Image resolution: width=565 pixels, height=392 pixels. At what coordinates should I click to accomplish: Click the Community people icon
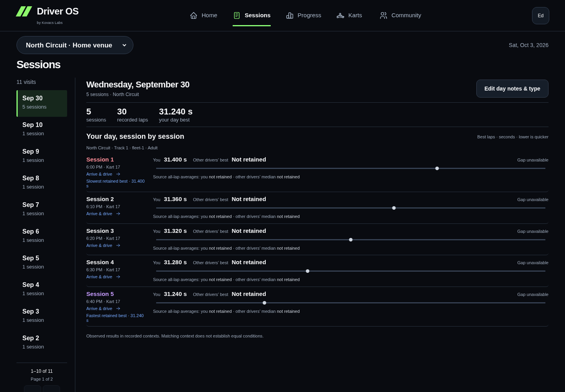point(383,15)
